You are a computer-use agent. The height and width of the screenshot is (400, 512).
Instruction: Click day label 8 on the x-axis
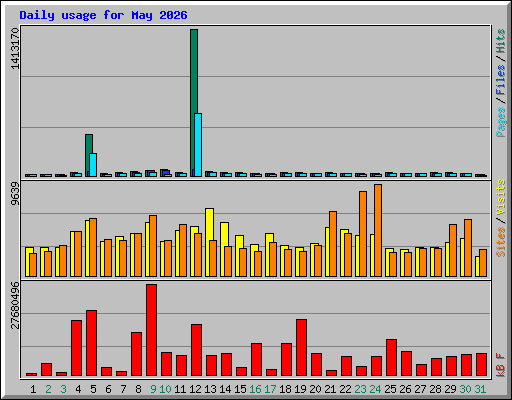click(138, 389)
